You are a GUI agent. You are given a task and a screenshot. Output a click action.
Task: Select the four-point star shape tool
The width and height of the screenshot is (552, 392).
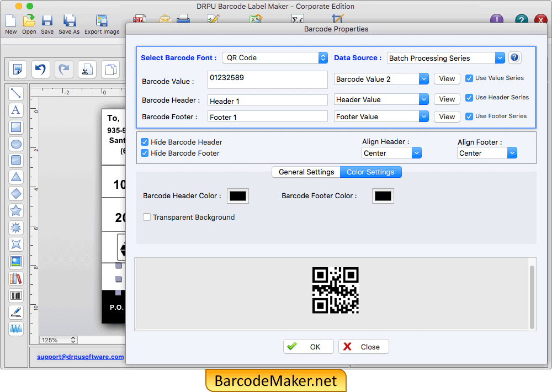(16, 244)
